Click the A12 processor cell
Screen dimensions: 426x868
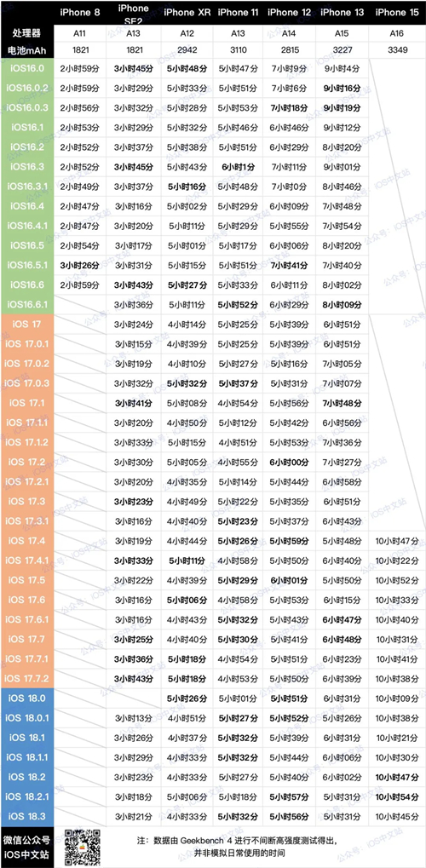(187, 33)
